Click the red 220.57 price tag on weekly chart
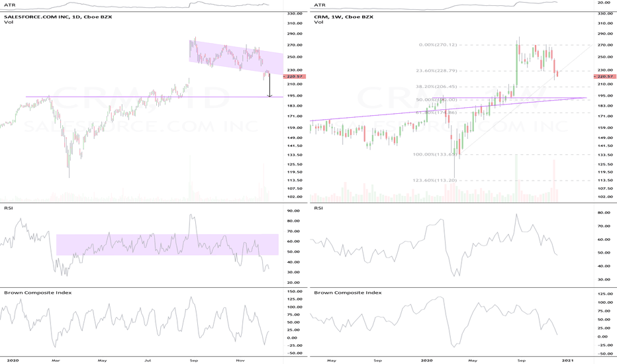Viewport: 617px width, 364px height. [605, 77]
